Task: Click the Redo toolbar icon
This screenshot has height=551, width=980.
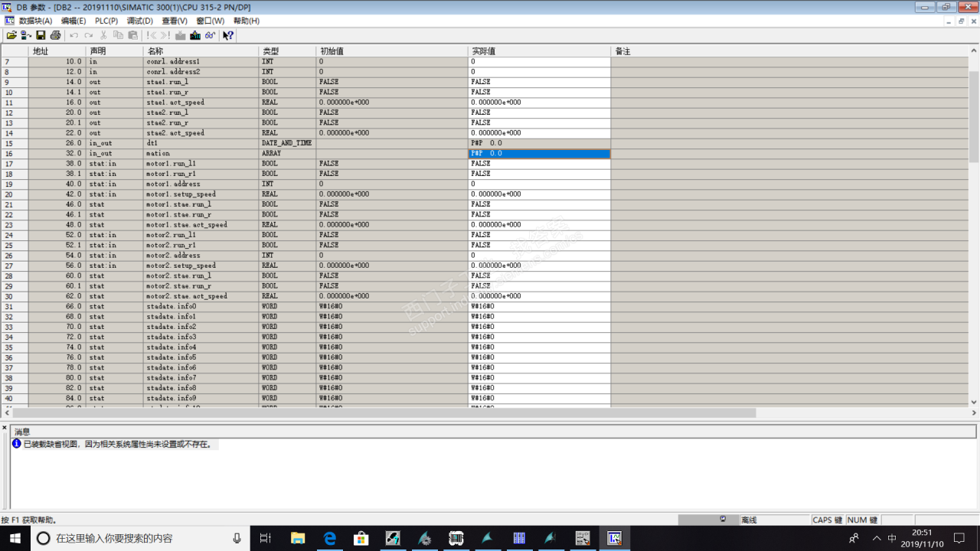Action: point(88,35)
